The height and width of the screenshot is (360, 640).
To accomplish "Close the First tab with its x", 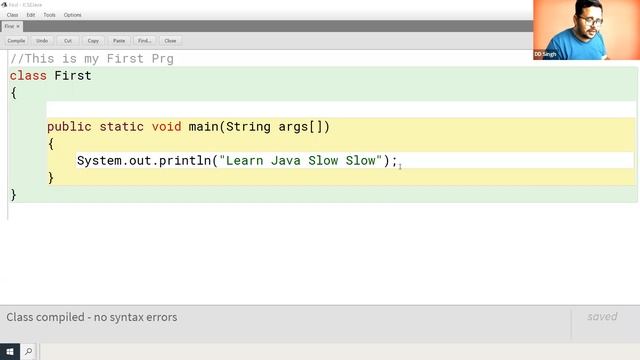I will tap(18, 26).
